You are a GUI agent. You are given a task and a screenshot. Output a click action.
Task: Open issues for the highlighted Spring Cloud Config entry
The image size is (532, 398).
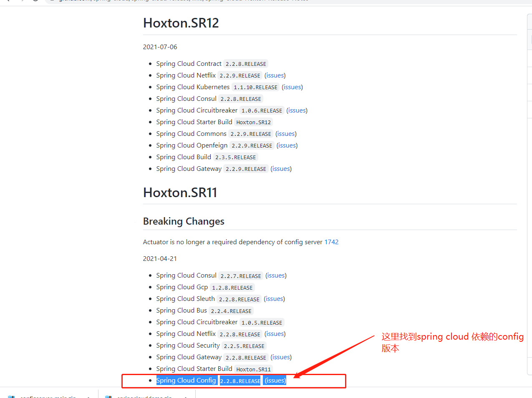point(275,380)
